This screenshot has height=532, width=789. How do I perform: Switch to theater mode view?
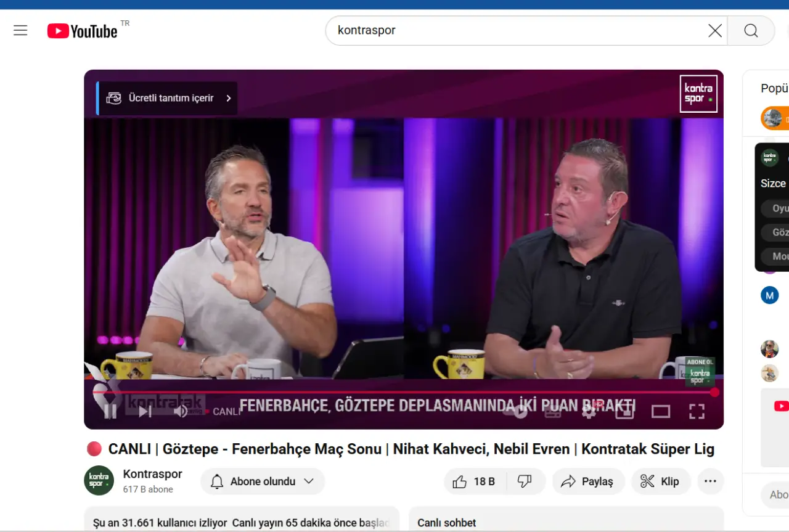[661, 411]
